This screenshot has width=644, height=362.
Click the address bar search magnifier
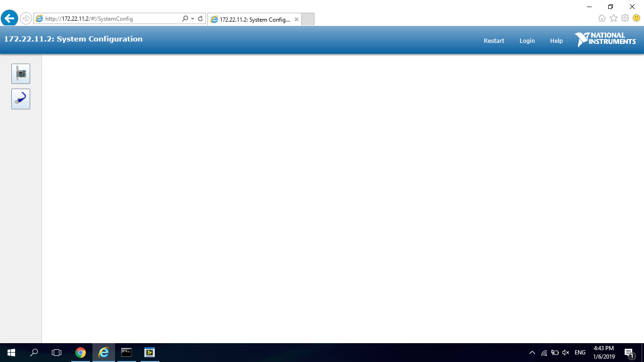(185, 19)
